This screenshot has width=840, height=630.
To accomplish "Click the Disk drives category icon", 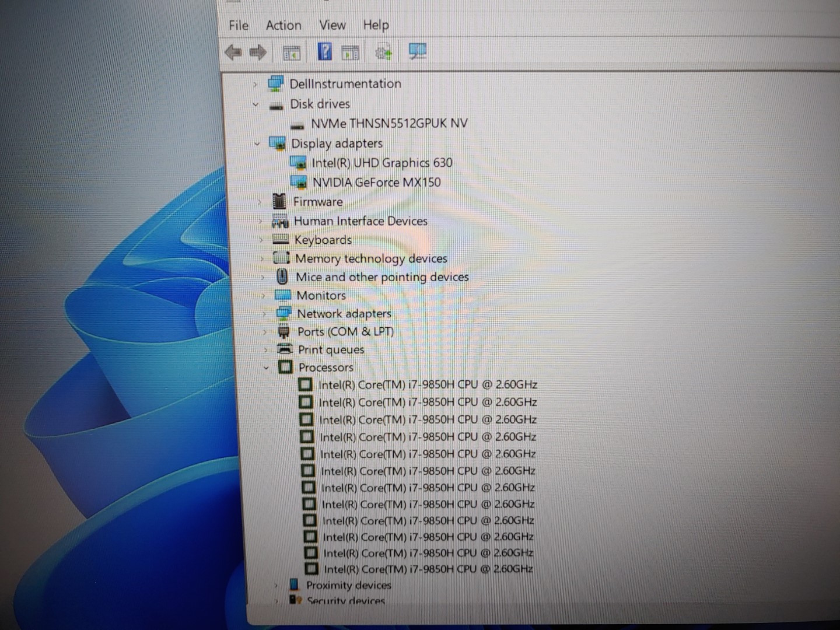I will tap(276, 106).
